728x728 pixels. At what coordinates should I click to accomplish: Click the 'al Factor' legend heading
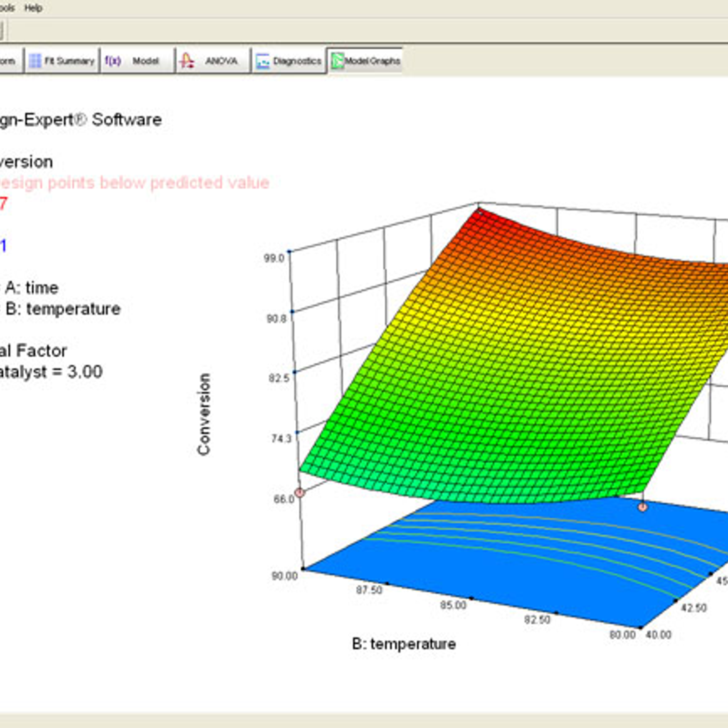coord(33,350)
